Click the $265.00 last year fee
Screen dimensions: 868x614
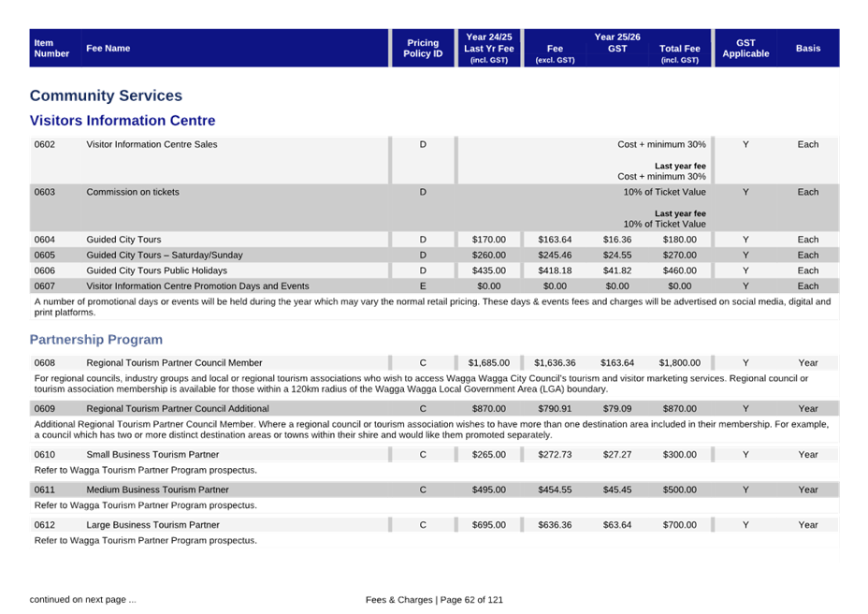(x=489, y=454)
